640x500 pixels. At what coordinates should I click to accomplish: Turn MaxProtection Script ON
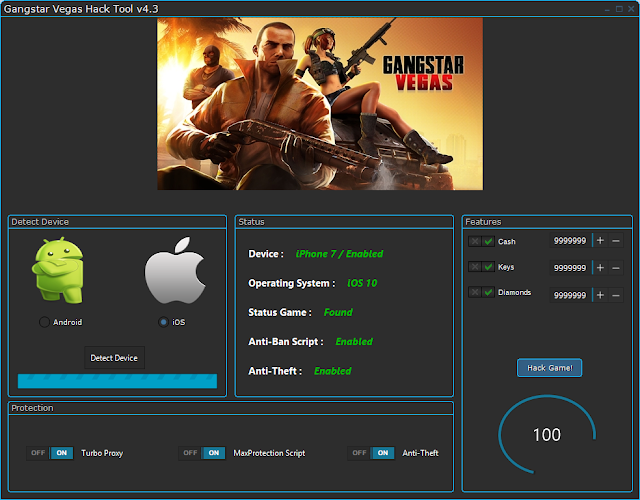click(214, 453)
